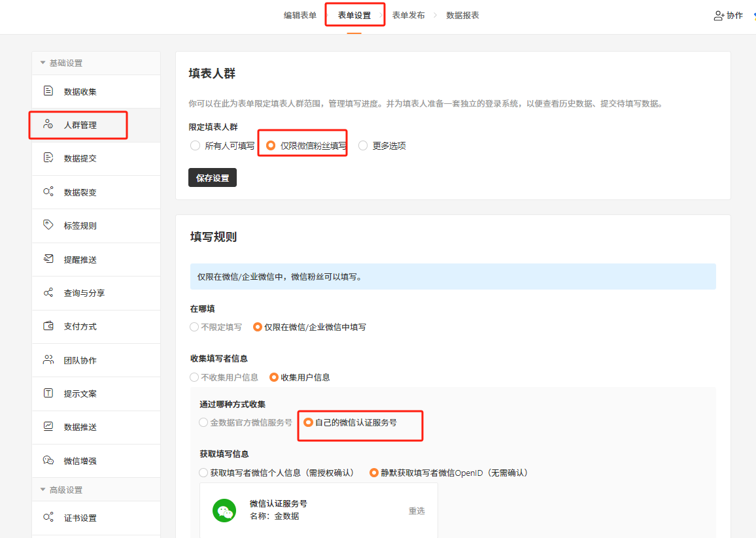Open 数据收集 settings page
This screenshot has width=756, height=538.
tap(96, 92)
